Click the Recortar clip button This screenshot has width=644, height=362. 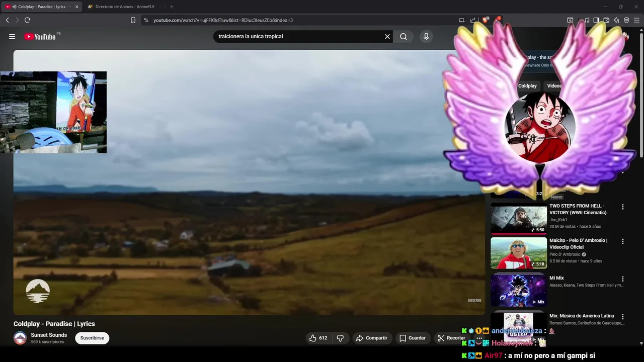pos(451,338)
